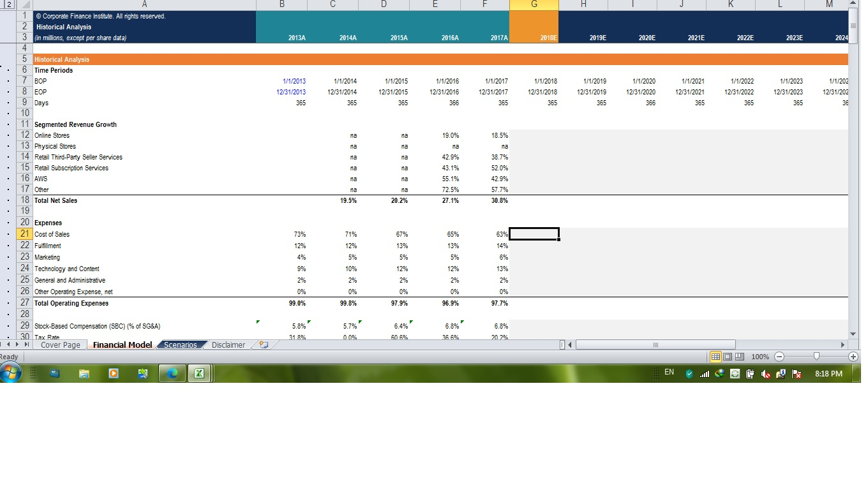Switch to Page Layout view icon

pos(726,356)
